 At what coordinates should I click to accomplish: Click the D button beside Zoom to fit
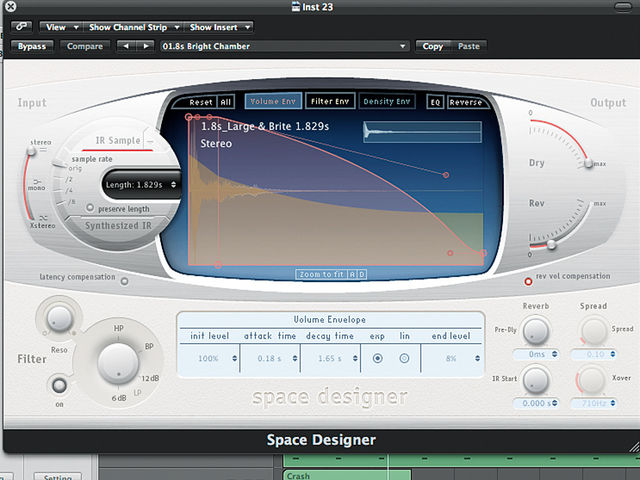click(x=362, y=274)
